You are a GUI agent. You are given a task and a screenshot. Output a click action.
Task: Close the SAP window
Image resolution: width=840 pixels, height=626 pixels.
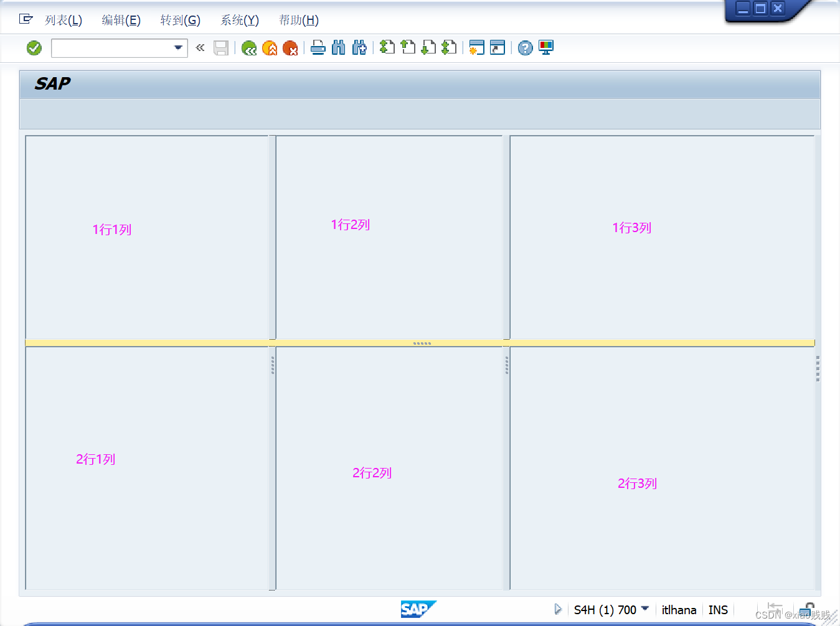coord(778,8)
